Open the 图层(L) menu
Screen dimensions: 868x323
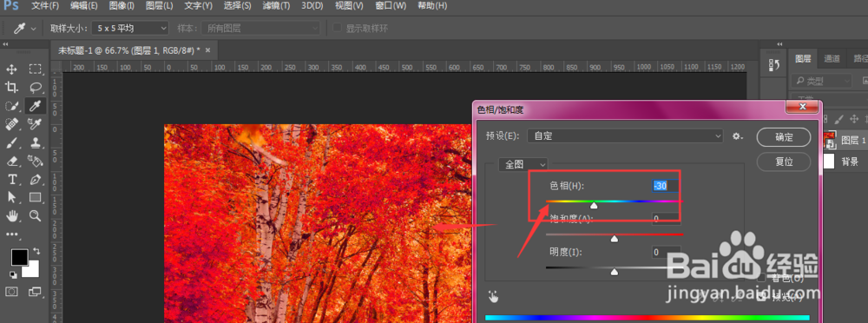pyautogui.click(x=160, y=6)
